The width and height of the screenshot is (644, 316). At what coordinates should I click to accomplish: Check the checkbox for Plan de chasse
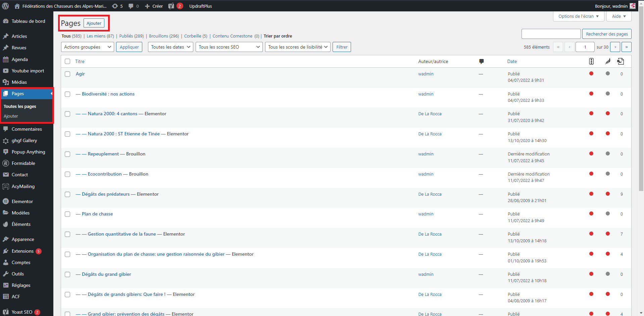tap(67, 214)
